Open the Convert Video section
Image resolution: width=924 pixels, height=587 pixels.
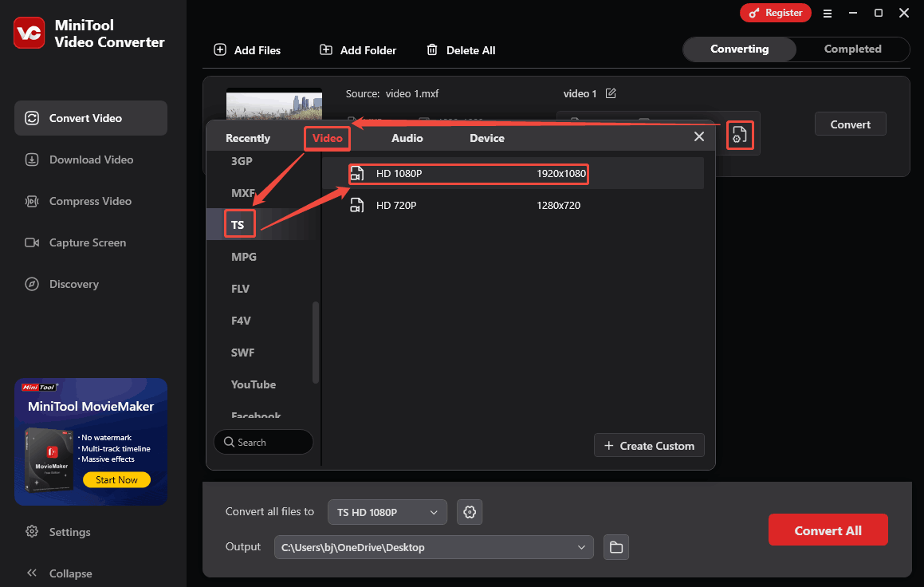pyautogui.click(x=91, y=118)
